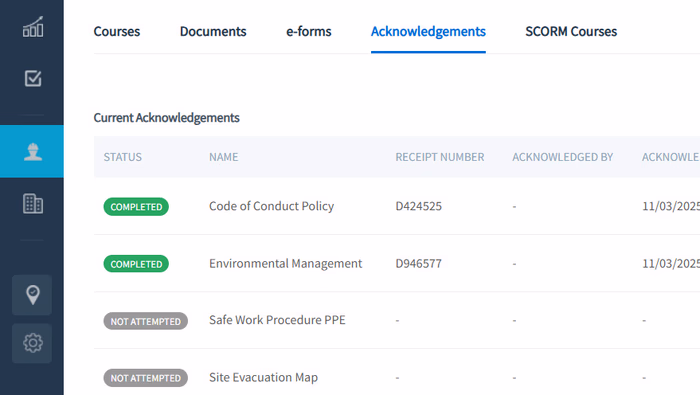Image resolution: width=700 pixels, height=395 pixels.
Task: Click the NOT ATTEMPTED badge for Safe Work Procedure PPE
Action: pos(146,321)
